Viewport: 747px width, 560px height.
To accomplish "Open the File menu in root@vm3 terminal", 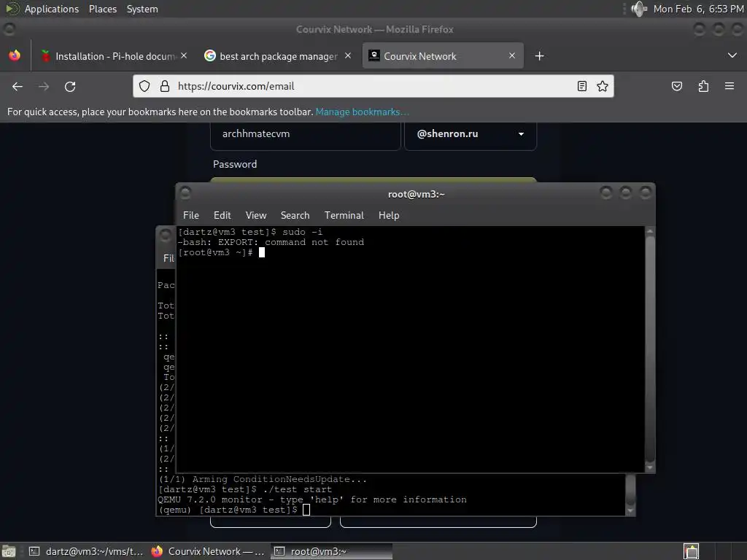I will tap(191, 215).
